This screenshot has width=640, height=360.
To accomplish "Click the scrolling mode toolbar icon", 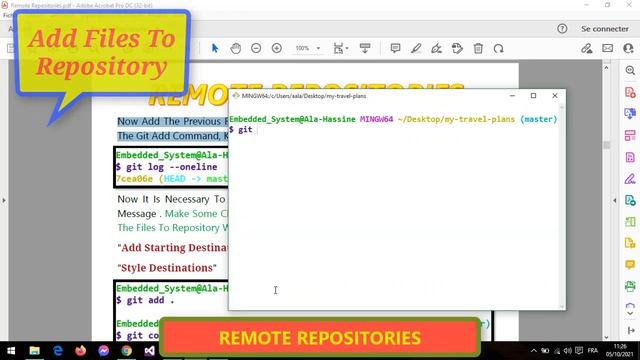I will point(365,48).
